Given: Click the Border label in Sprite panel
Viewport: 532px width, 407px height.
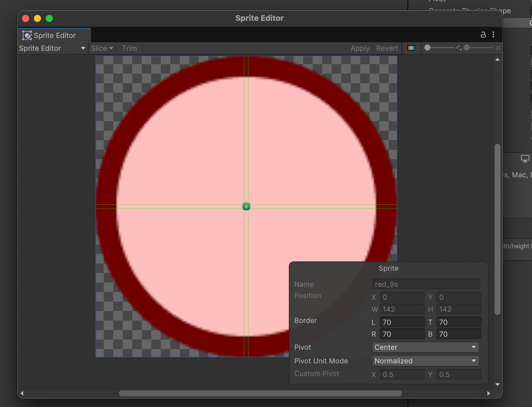Looking at the screenshot, I should pyautogui.click(x=306, y=321).
